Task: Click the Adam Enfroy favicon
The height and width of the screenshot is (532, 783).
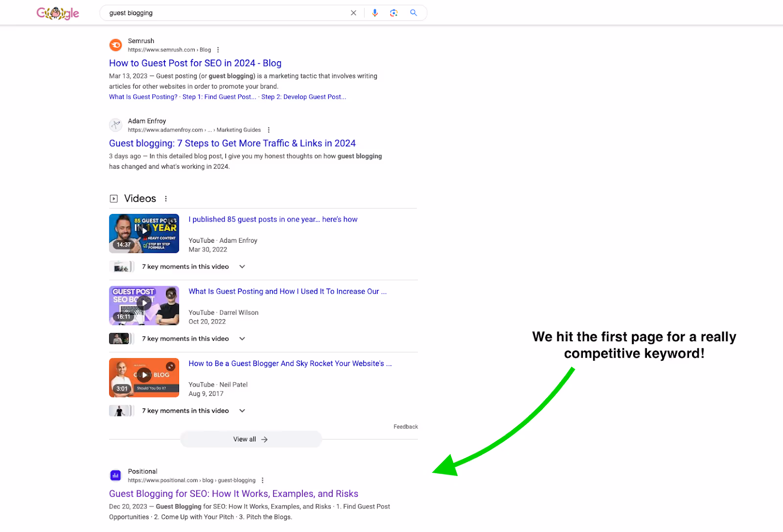Action: [x=115, y=125]
